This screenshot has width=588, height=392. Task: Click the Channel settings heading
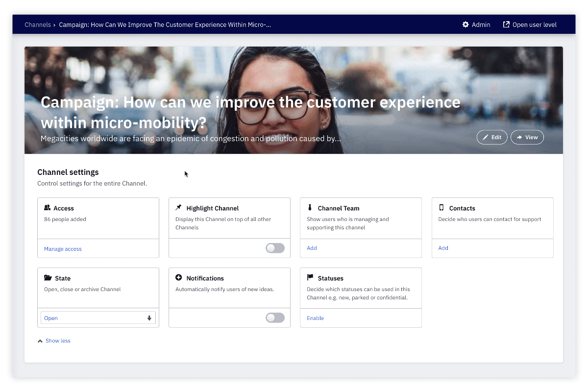(x=68, y=172)
